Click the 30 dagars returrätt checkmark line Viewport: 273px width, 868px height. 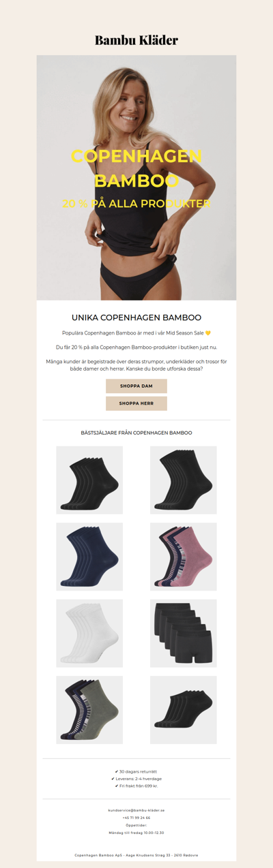tap(136, 771)
